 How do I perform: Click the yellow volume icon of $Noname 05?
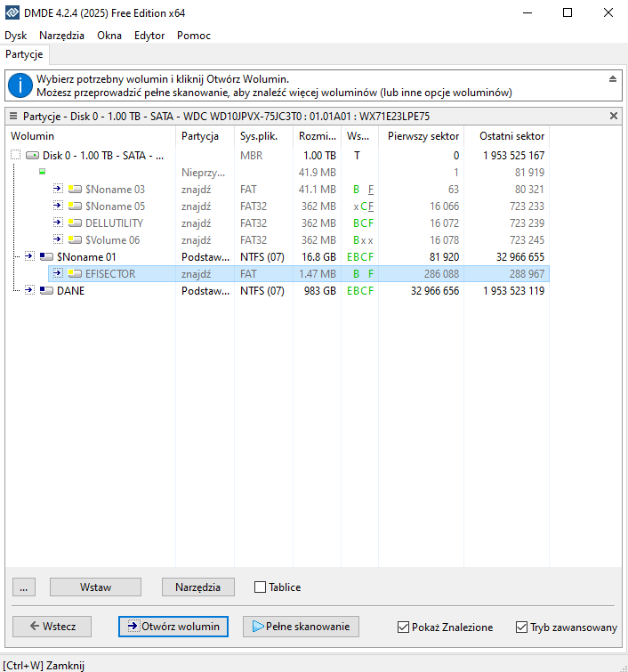click(x=75, y=206)
